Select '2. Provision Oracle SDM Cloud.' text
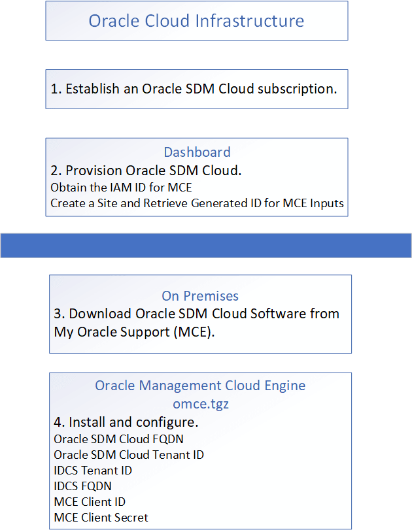 pos(146,171)
